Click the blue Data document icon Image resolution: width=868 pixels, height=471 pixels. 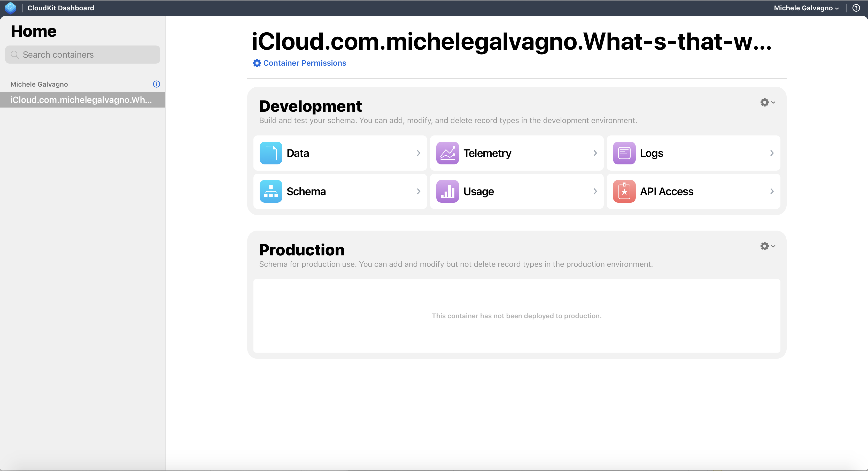click(270, 153)
